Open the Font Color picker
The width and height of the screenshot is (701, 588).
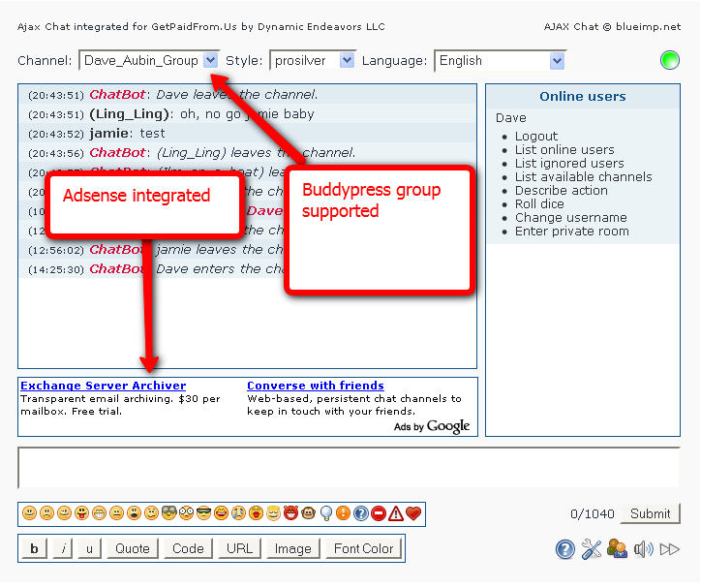click(364, 549)
